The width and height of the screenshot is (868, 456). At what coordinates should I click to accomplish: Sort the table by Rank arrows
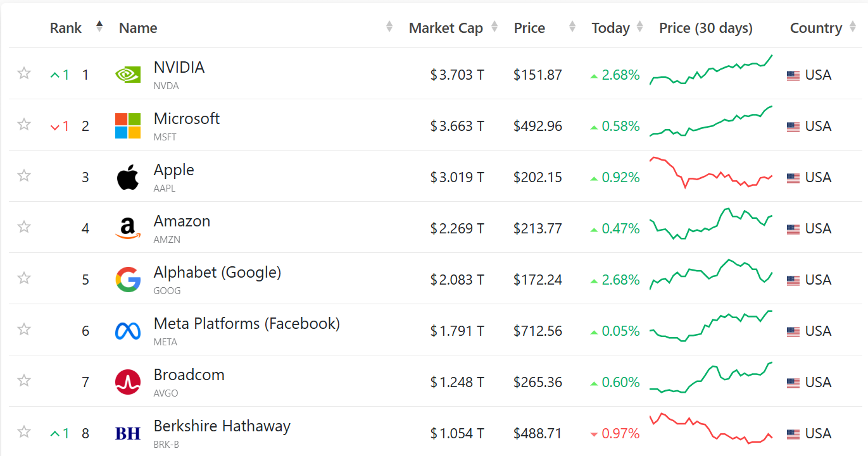[x=99, y=27]
